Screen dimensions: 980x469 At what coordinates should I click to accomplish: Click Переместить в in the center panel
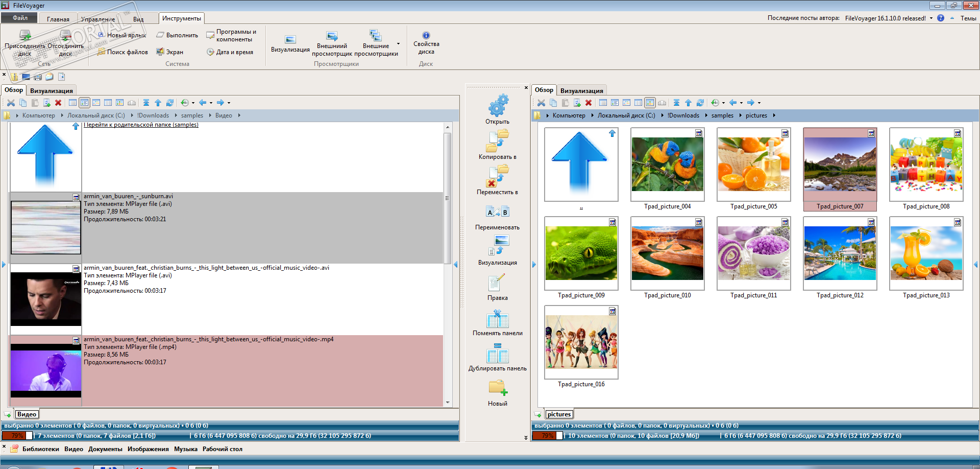pos(498,180)
